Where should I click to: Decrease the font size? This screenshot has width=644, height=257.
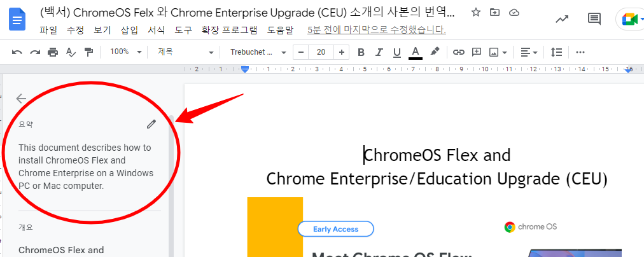(x=300, y=52)
